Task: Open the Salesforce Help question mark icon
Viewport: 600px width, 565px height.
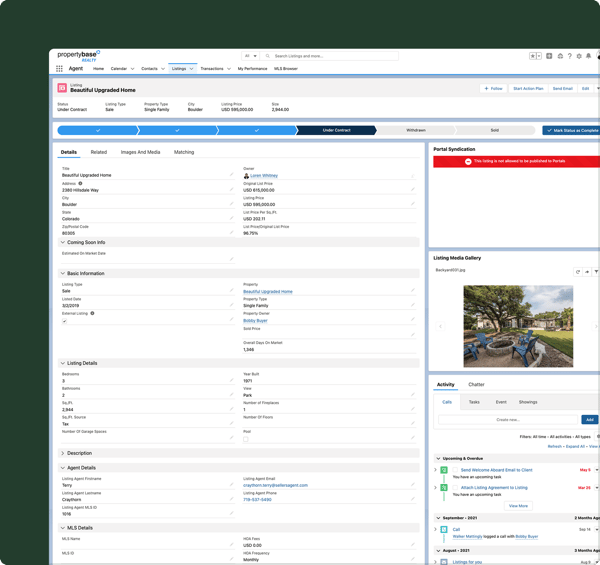Action: click(x=569, y=56)
